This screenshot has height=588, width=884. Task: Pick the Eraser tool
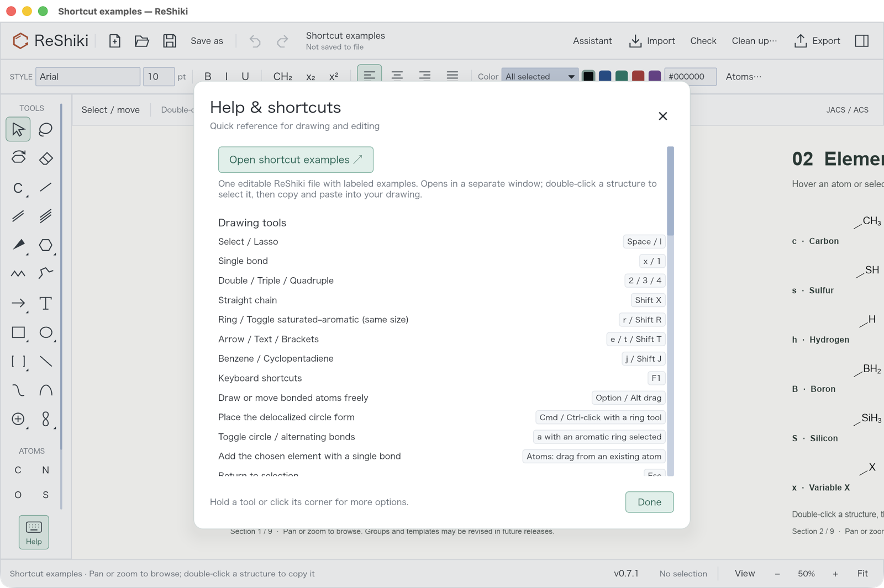click(45, 158)
